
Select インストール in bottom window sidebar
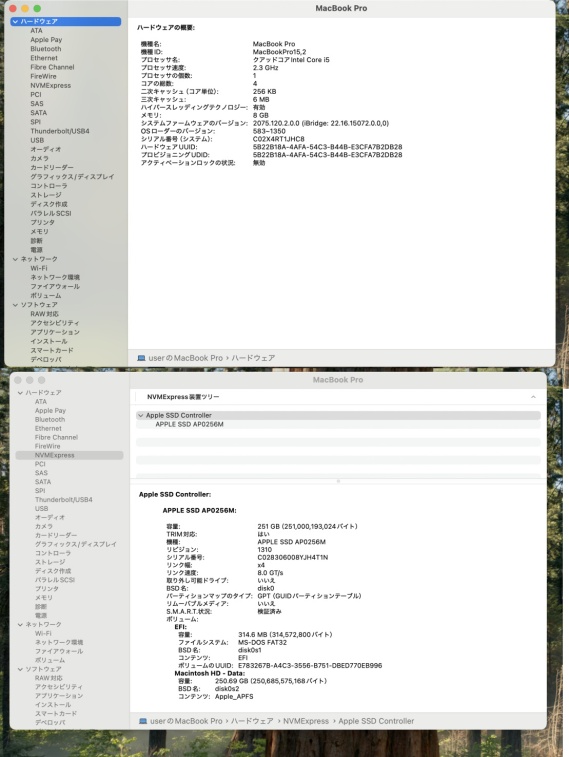pyautogui.click(x=53, y=705)
